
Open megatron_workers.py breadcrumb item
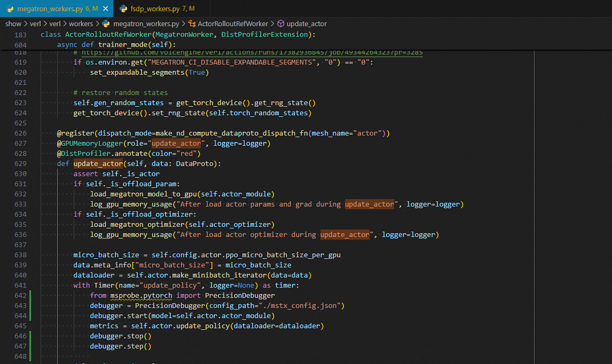click(x=146, y=24)
